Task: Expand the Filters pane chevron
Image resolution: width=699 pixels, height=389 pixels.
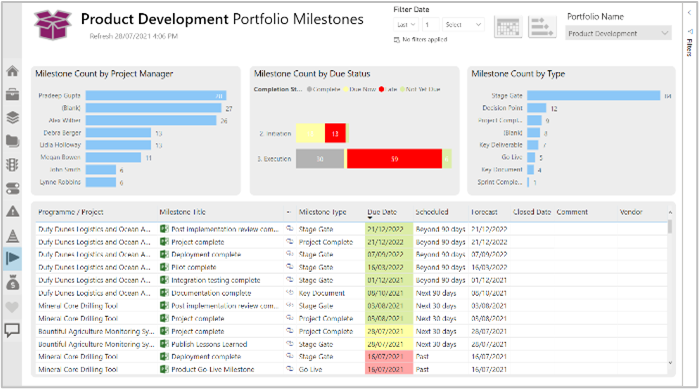Action: click(690, 13)
